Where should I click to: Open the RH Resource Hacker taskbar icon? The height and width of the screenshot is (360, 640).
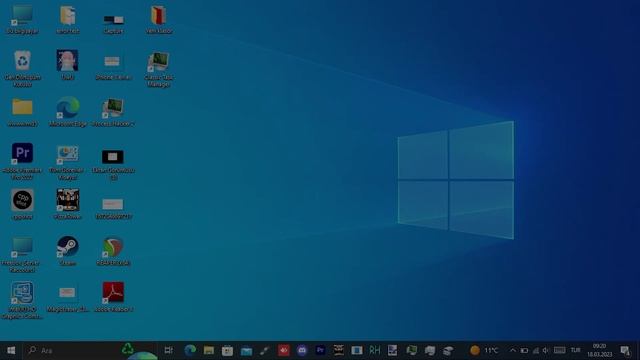[x=375, y=350]
